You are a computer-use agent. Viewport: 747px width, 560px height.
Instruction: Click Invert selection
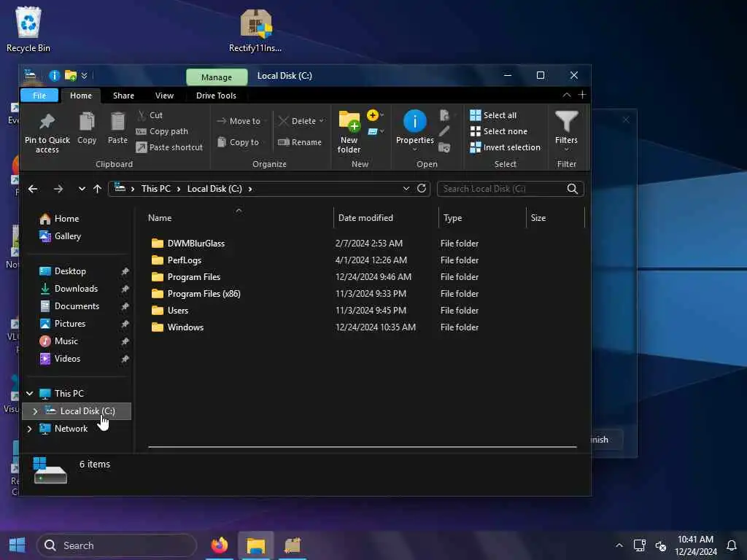(x=506, y=147)
